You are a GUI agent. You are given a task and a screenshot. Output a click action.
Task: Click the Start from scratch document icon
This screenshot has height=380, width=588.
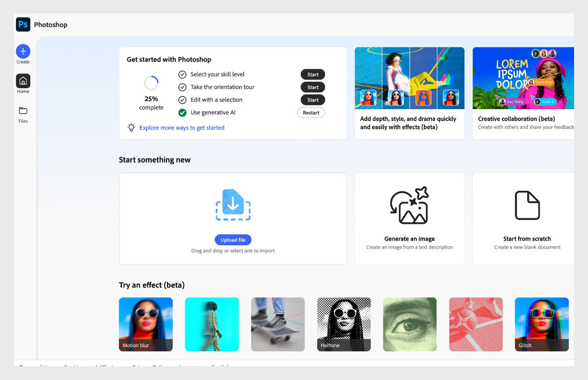pyautogui.click(x=527, y=206)
